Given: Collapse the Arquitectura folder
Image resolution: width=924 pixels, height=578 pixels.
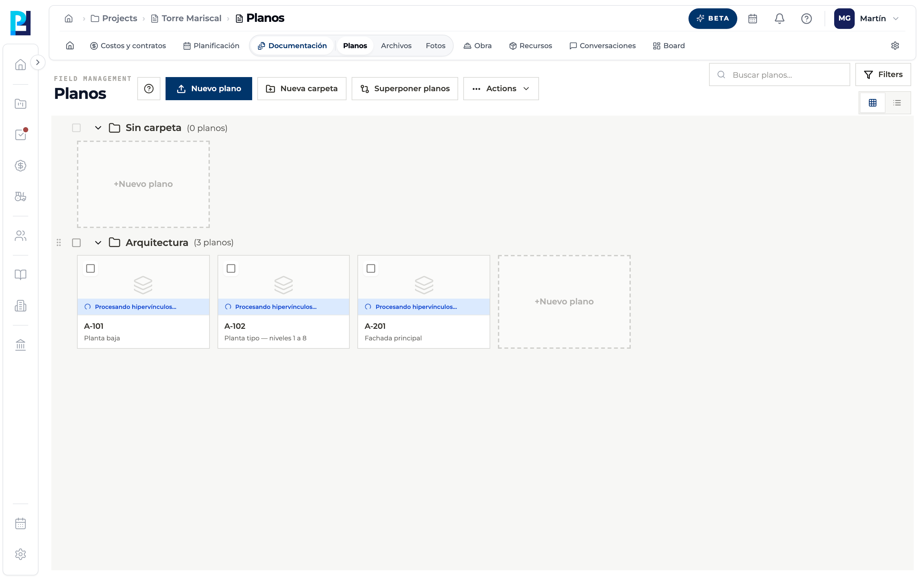Looking at the screenshot, I should click(x=98, y=242).
